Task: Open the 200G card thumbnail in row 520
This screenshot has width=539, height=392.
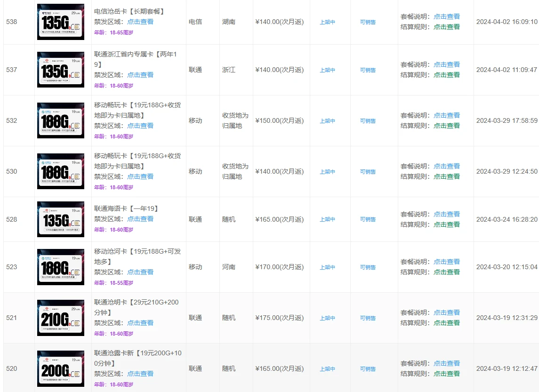Action: click(61, 368)
